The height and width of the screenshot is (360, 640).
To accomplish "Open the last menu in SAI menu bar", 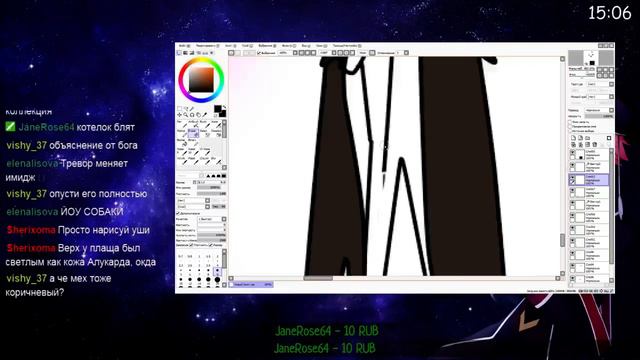I will (347, 46).
